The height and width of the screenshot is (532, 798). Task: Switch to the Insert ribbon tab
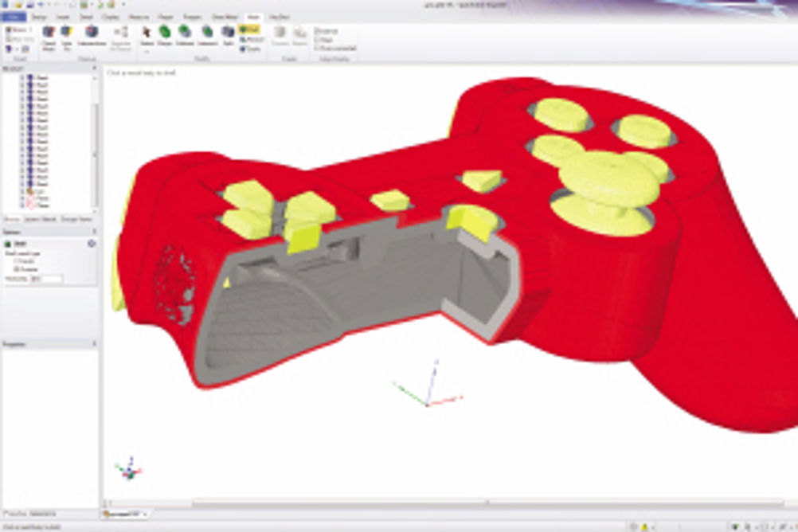click(63, 17)
